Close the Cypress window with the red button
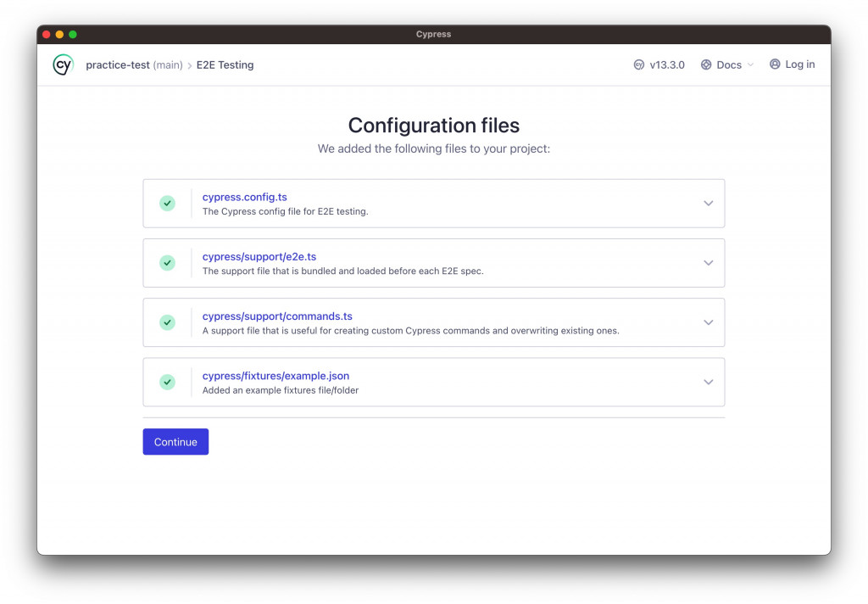Image resolution: width=868 pixels, height=604 pixels. [46, 34]
